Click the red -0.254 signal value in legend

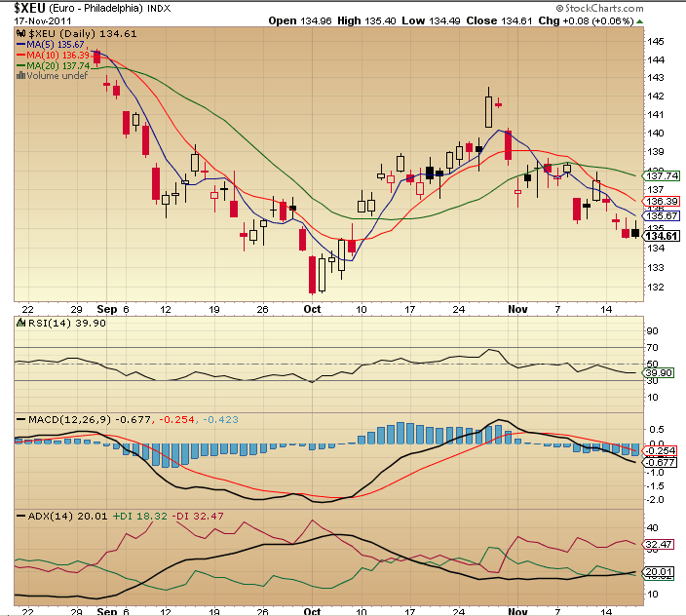tap(176, 419)
